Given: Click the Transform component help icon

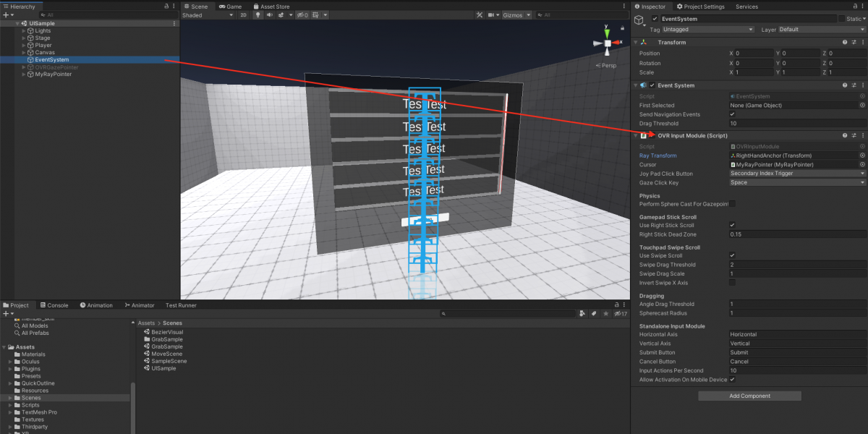Looking at the screenshot, I should click(844, 42).
